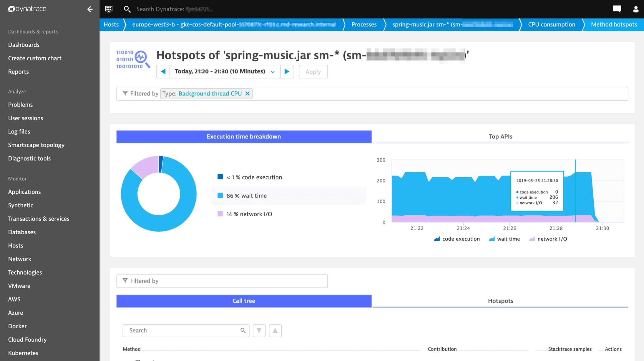644x361 pixels.
Task: Remove Background thread CPU filter
Action: [248, 93]
